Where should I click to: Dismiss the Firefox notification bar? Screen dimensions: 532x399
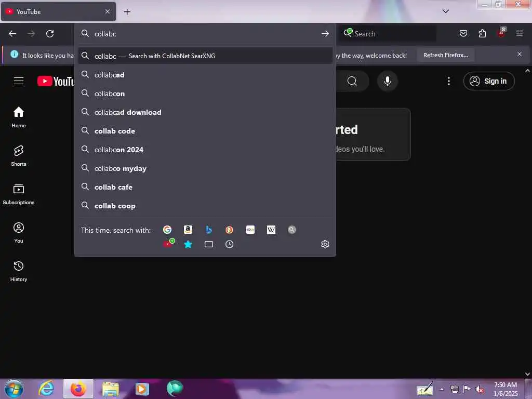[520, 54]
